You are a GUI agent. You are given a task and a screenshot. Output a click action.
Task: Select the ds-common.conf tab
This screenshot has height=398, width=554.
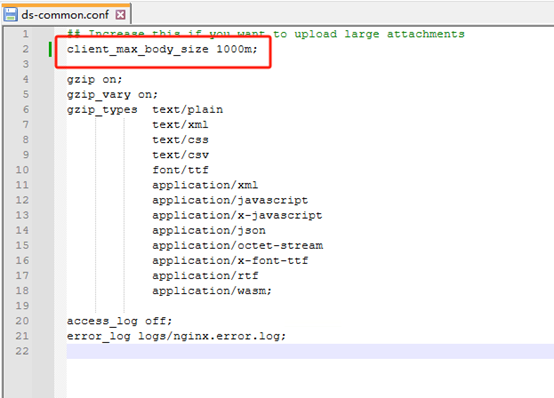pos(65,15)
